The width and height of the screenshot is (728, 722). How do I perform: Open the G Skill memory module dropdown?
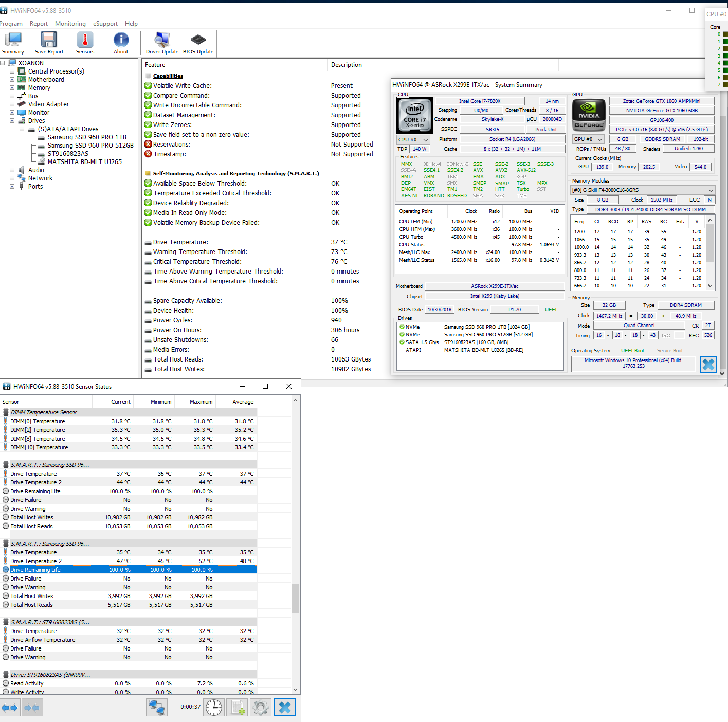click(x=643, y=190)
